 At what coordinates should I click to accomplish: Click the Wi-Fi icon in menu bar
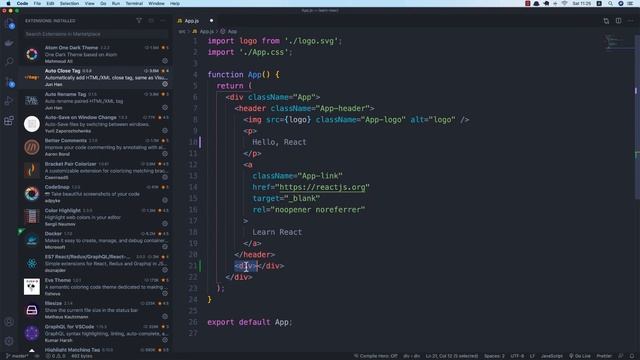coord(565,3)
